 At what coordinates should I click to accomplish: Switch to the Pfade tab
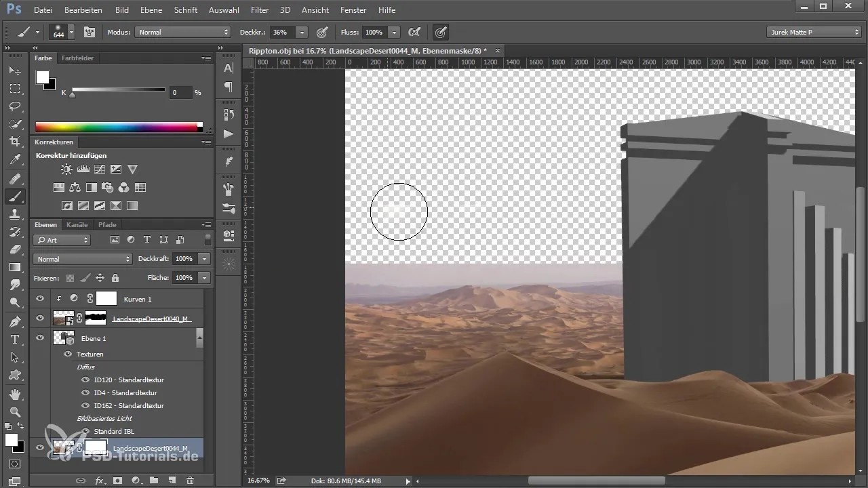click(107, 224)
